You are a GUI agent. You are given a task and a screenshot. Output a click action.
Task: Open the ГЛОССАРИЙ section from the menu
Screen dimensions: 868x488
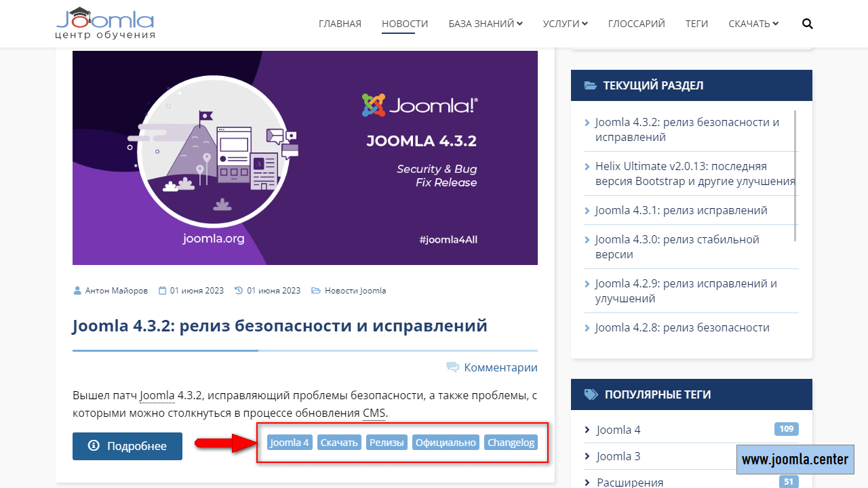[x=636, y=23]
